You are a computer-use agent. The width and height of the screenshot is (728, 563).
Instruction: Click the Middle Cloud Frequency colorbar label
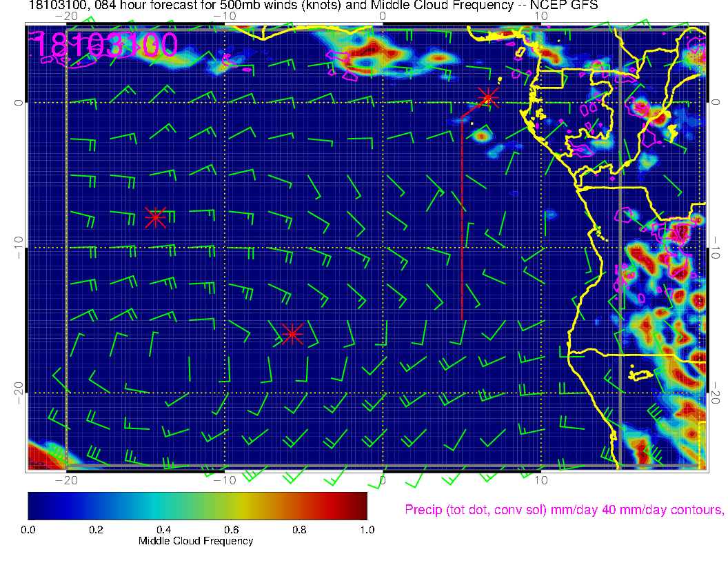(x=196, y=541)
